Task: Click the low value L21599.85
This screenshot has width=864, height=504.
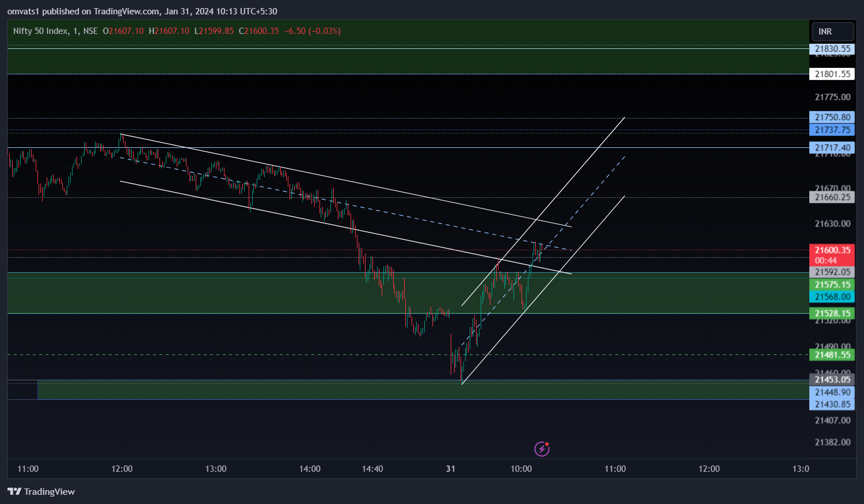Action: pyautogui.click(x=214, y=31)
